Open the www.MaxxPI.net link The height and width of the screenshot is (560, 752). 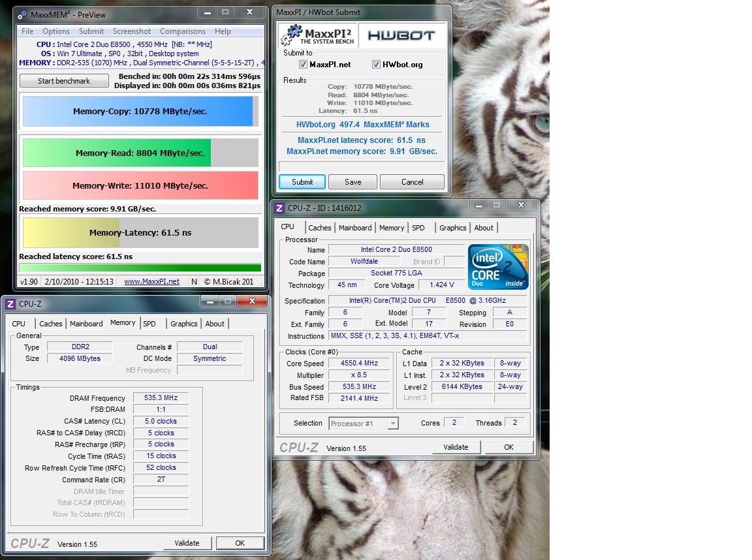[x=151, y=281]
